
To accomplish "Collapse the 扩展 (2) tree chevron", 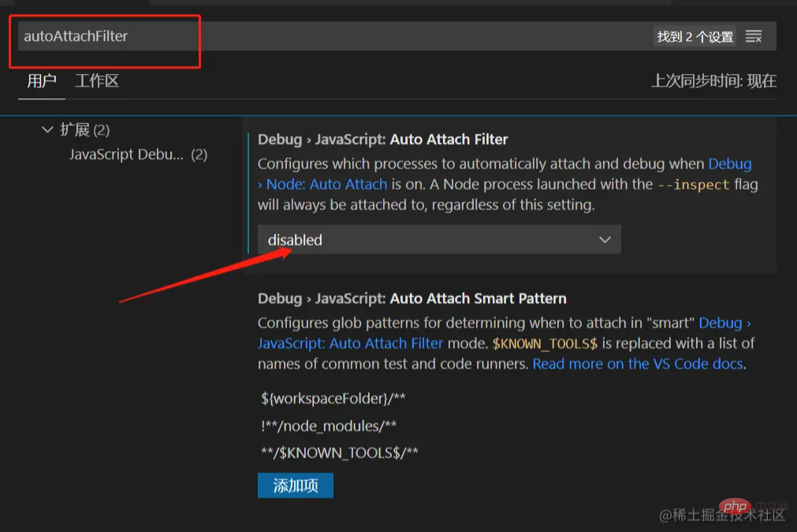I will (x=47, y=129).
